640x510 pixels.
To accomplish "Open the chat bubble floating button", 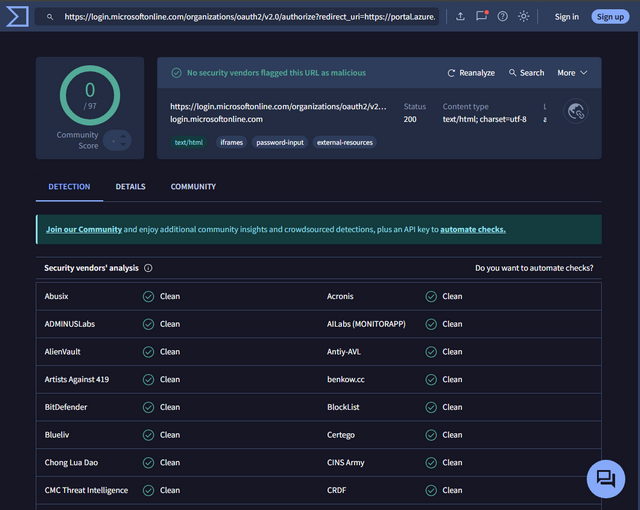I will [606, 479].
